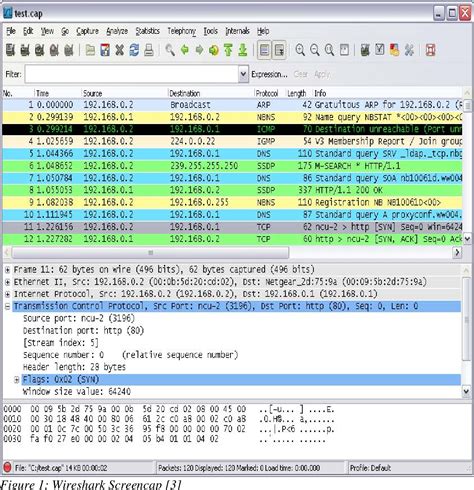474x490 pixels.
Task: Expand the Internet Protocol tree node
Action: pos(7,294)
